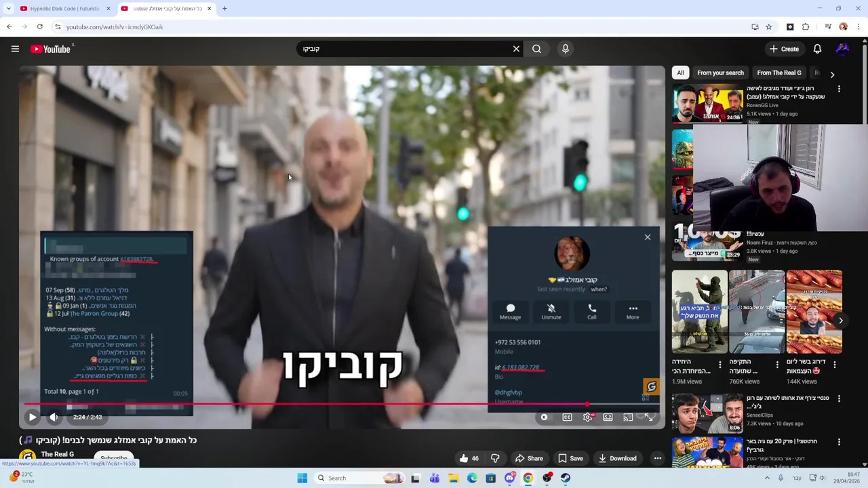Open options for the 760K views Short
Screen dimensions: 868x488
(777, 365)
